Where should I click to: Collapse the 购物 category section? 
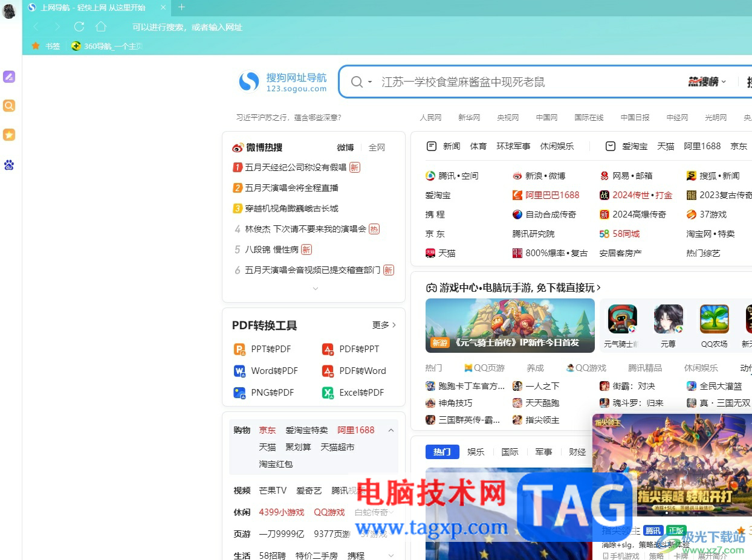pyautogui.click(x=391, y=430)
